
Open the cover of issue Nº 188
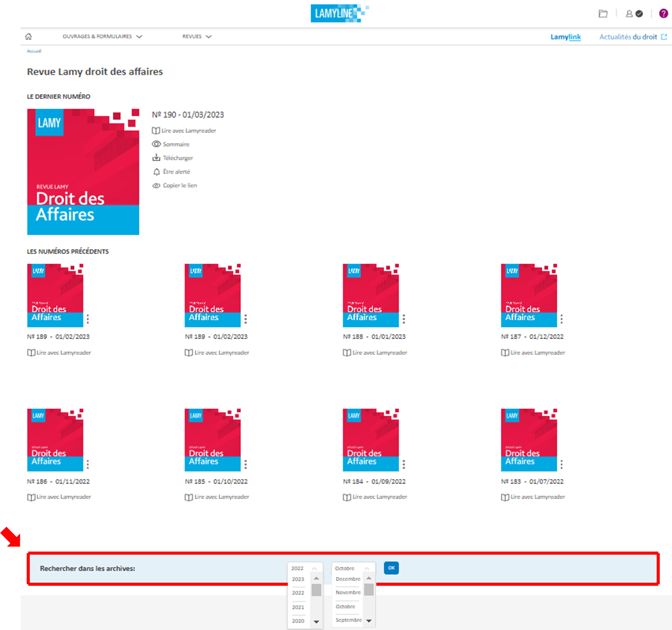click(371, 295)
